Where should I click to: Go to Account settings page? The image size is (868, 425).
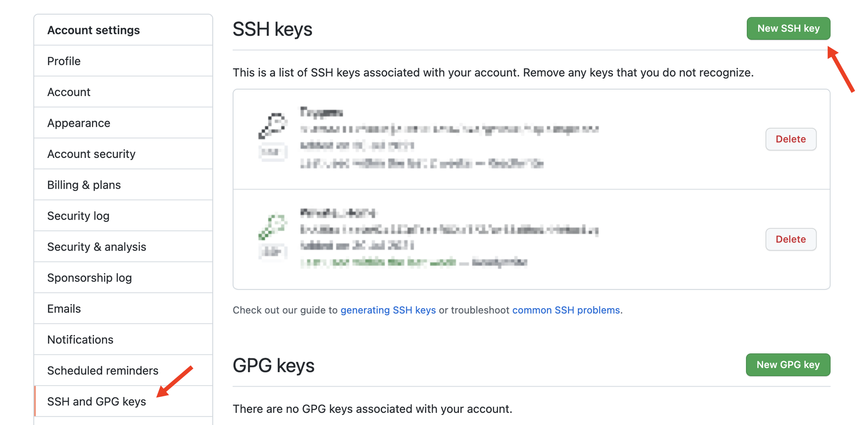123,92
